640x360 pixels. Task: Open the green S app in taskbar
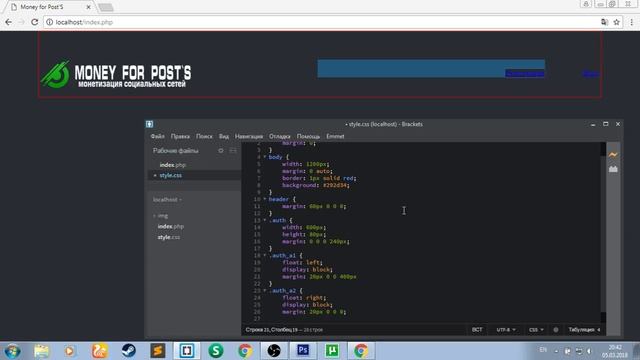click(216, 351)
